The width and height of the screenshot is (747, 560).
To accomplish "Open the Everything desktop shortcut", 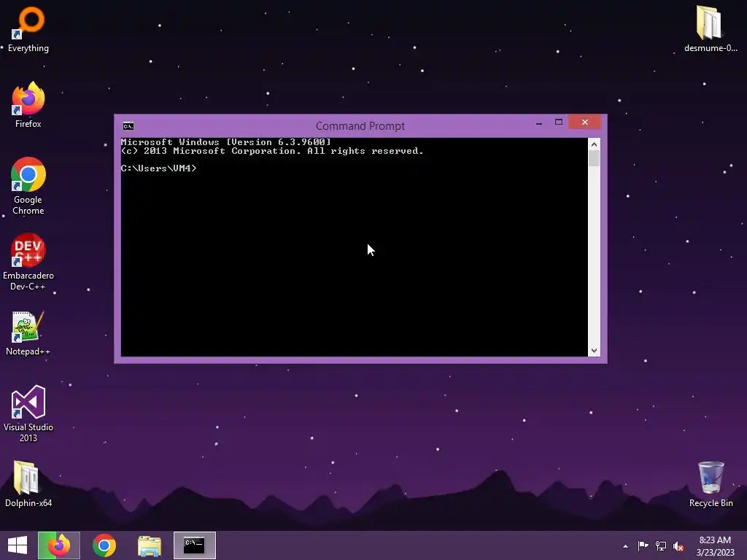I will (x=28, y=28).
